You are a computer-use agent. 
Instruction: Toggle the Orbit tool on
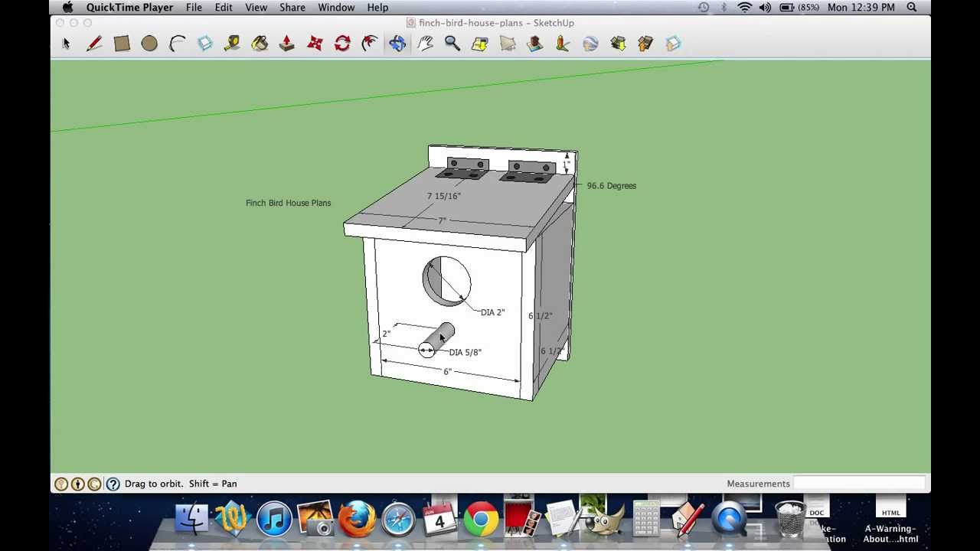coord(397,44)
